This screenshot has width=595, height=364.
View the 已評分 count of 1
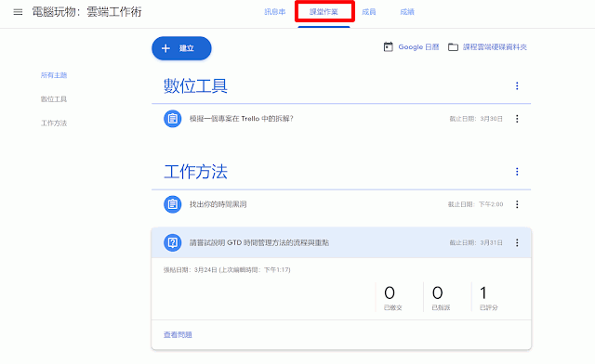tap(488, 298)
